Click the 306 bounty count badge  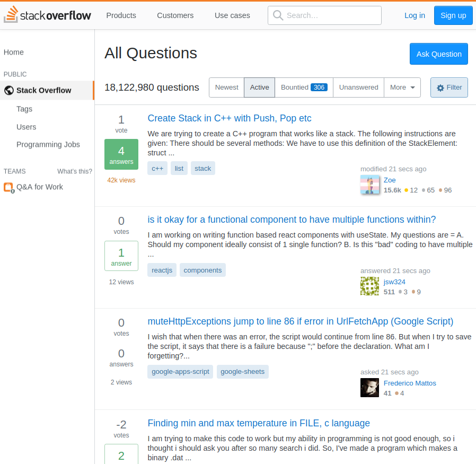click(x=319, y=87)
